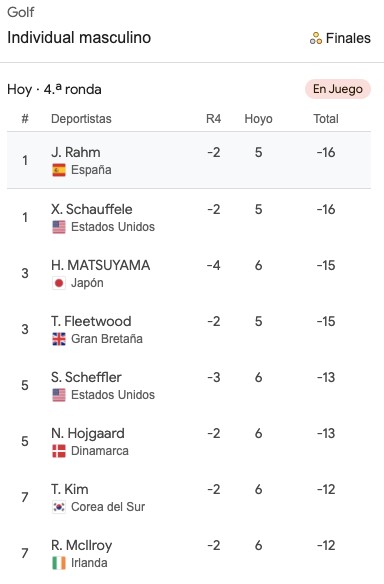This screenshot has width=384, height=584.
Task: Click the Japan flag icon
Action: point(59,283)
